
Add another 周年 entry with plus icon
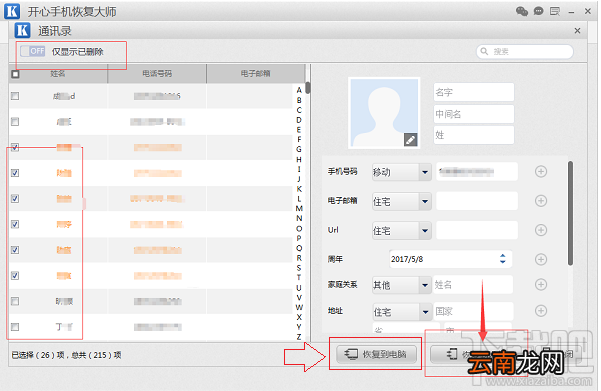pos(541,260)
